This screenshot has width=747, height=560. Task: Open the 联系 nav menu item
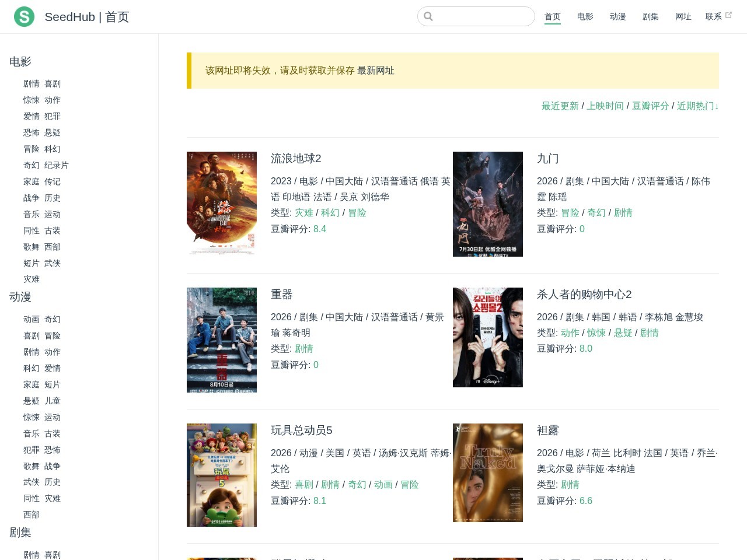point(714,16)
